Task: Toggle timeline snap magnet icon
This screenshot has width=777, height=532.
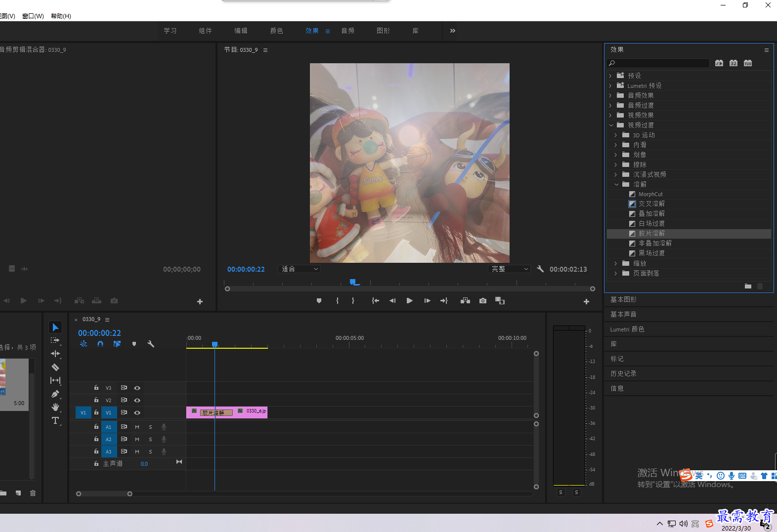Action: 100,344
